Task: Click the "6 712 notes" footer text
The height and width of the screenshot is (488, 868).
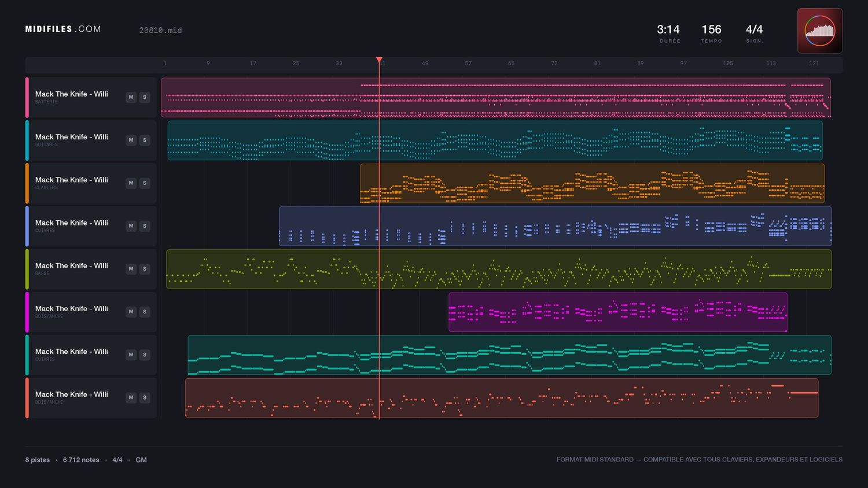Action: tap(81, 460)
